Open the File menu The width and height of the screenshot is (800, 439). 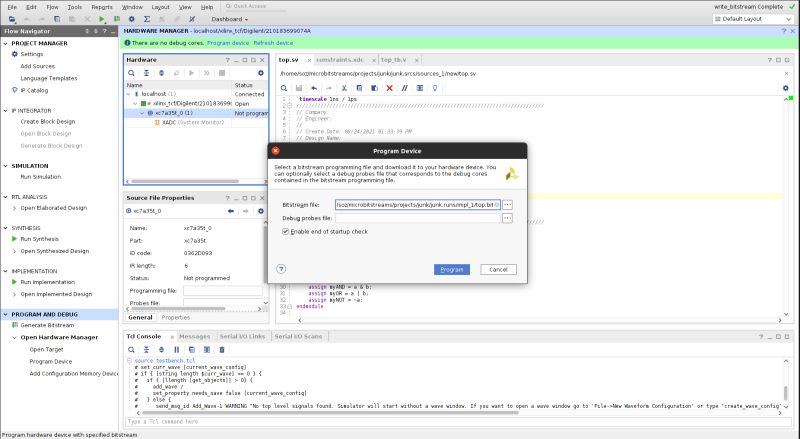coord(12,7)
